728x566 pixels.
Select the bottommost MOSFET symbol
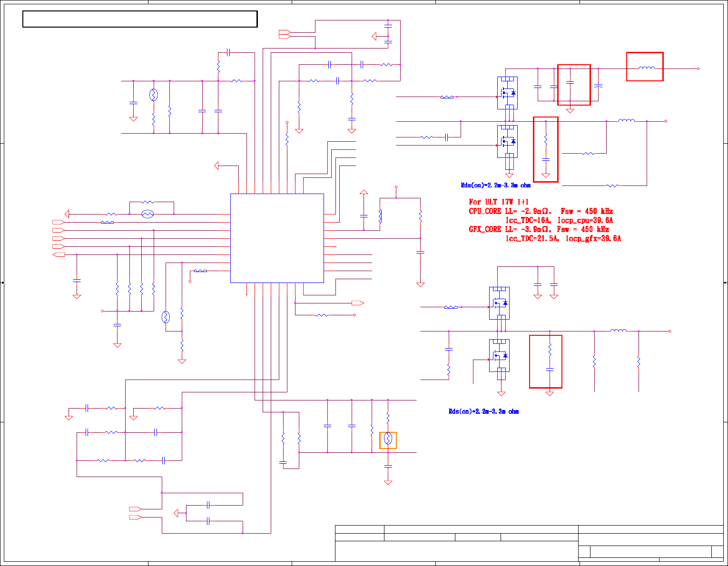click(499, 356)
